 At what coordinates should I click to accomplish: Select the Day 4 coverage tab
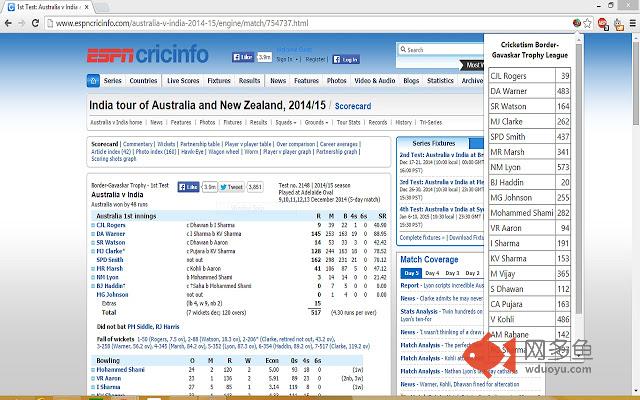pyautogui.click(x=432, y=273)
